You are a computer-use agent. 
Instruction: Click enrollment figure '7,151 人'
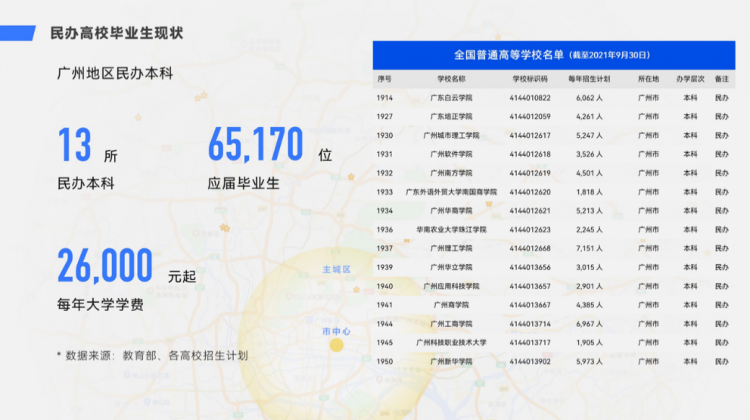(x=589, y=248)
